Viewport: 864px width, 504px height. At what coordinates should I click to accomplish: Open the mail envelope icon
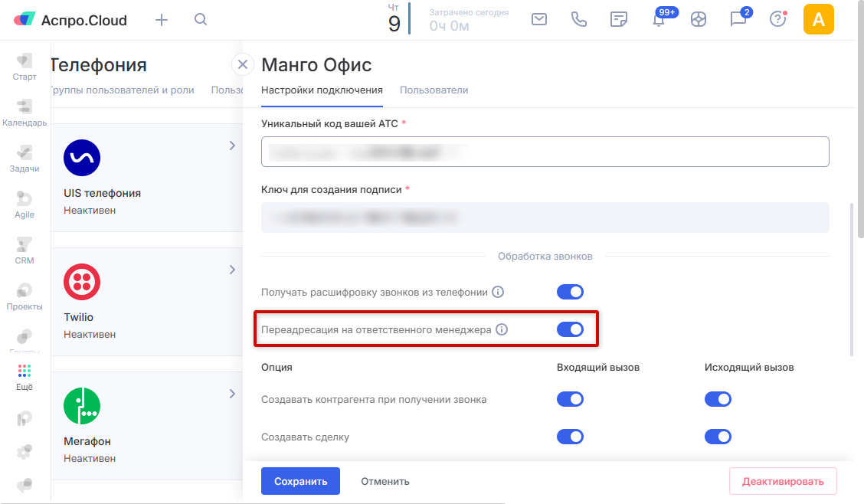tap(539, 19)
